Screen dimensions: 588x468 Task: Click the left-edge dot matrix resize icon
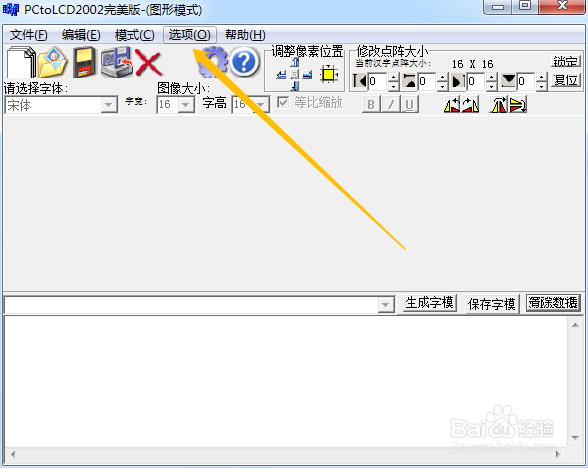[x=360, y=81]
